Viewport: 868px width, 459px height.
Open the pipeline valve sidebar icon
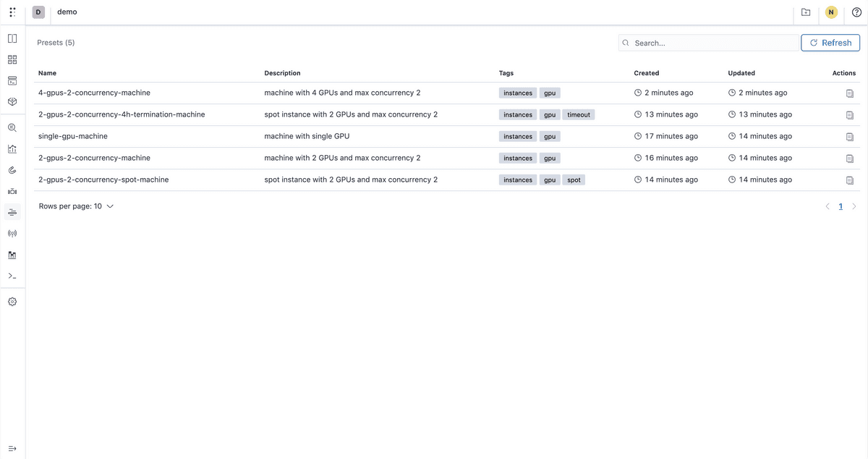12,191
